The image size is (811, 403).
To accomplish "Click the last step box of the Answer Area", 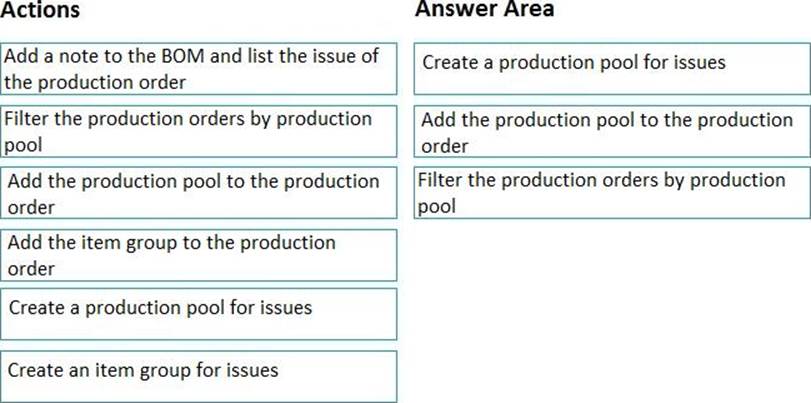I will point(612,192).
